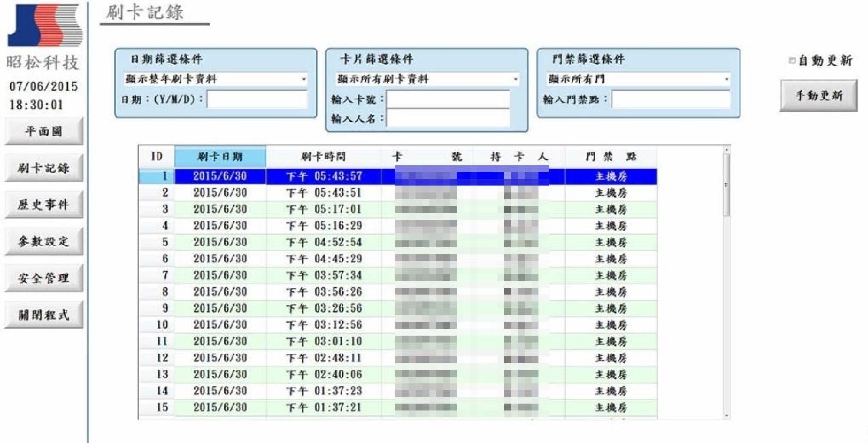Click the table scrollbar down arrow
Image resolution: width=868 pixels, height=443 pixels.
(727, 416)
